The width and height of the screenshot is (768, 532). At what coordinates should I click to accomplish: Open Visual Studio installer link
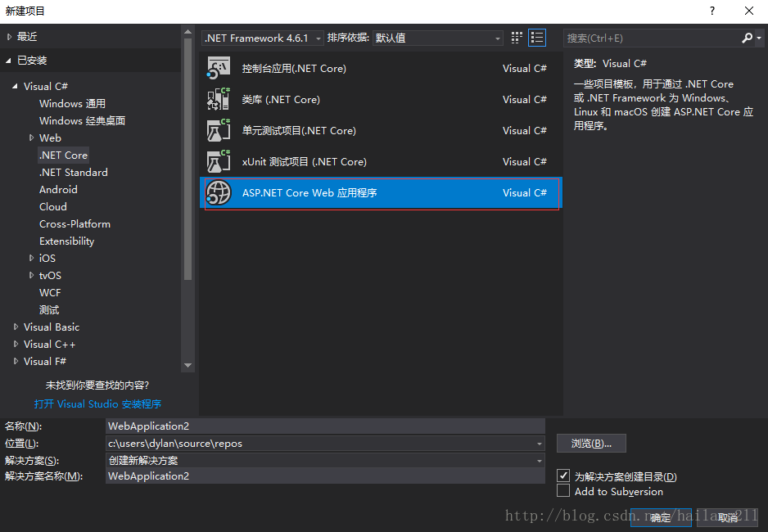pyautogui.click(x=97, y=404)
